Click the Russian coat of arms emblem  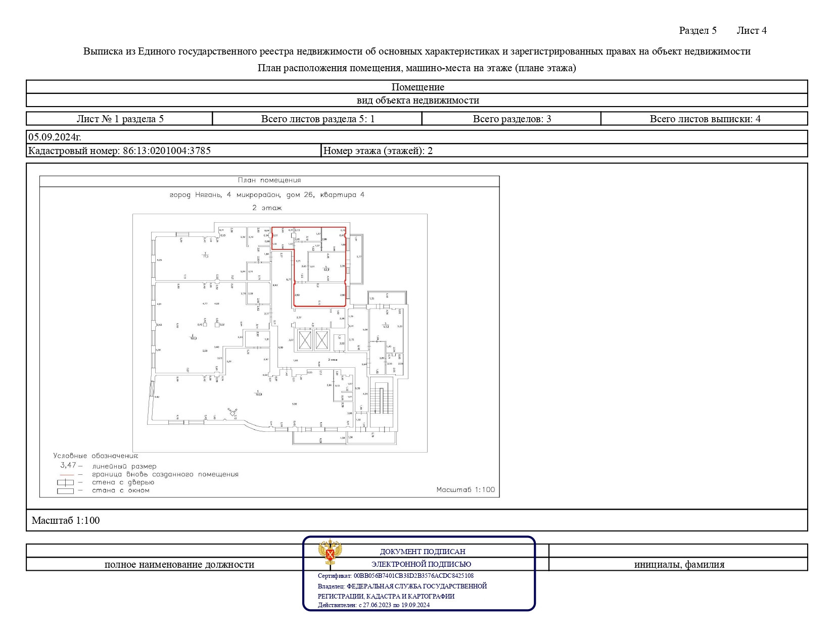pyautogui.click(x=330, y=552)
